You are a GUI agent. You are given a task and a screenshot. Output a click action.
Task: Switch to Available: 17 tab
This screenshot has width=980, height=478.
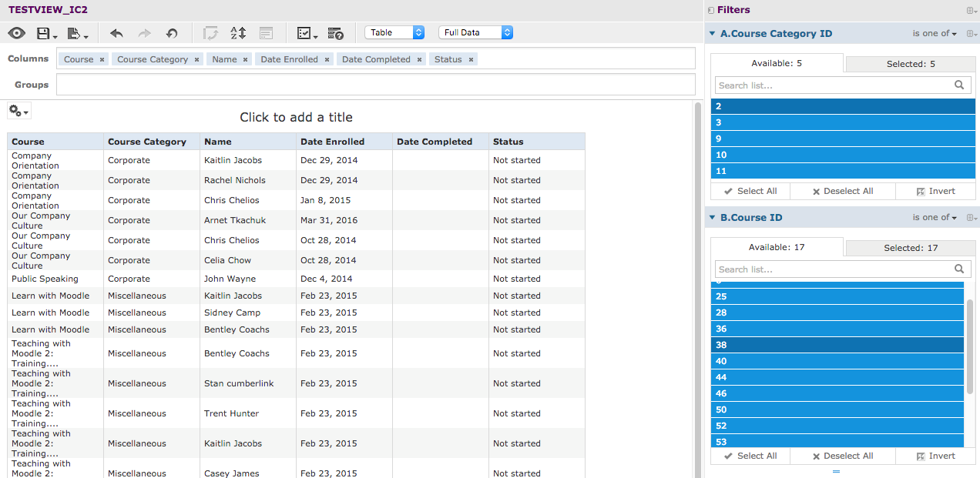click(x=777, y=247)
